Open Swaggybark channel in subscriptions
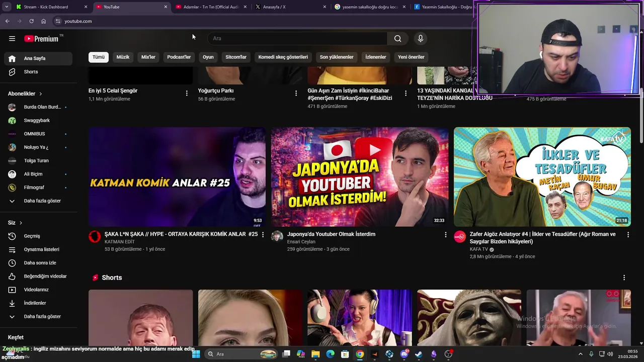The image size is (644, 362). pyautogui.click(x=38, y=121)
